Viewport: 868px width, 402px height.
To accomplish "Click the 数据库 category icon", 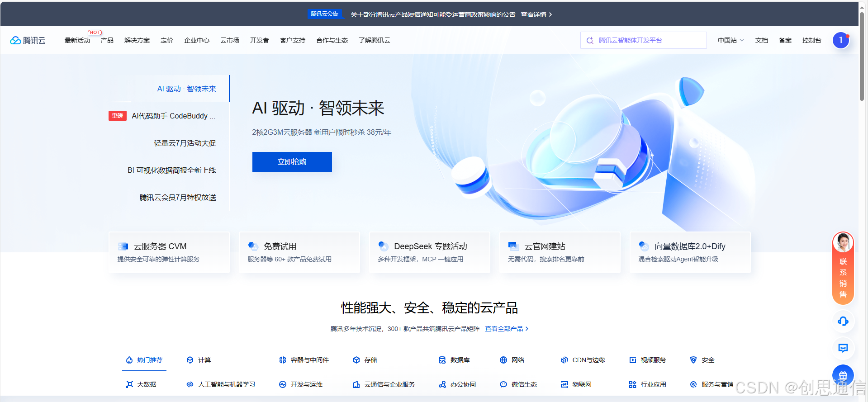I will click(442, 360).
